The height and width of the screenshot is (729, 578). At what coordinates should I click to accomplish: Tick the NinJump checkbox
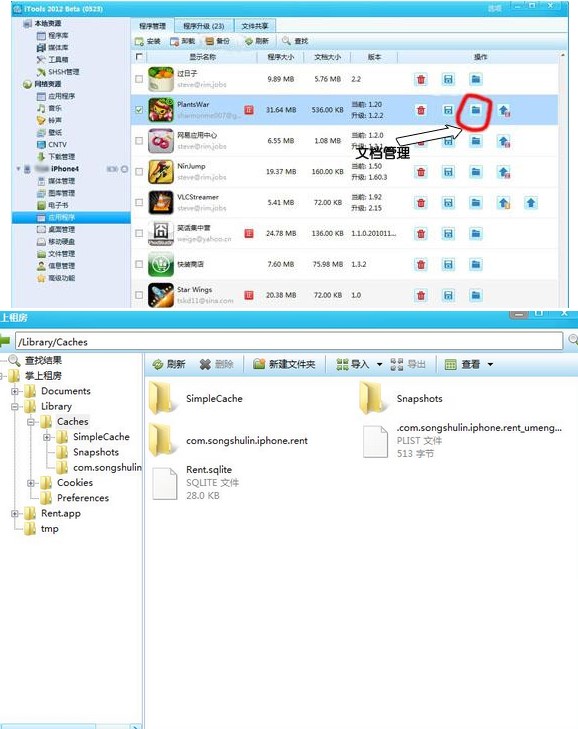[x=139, y=172]
